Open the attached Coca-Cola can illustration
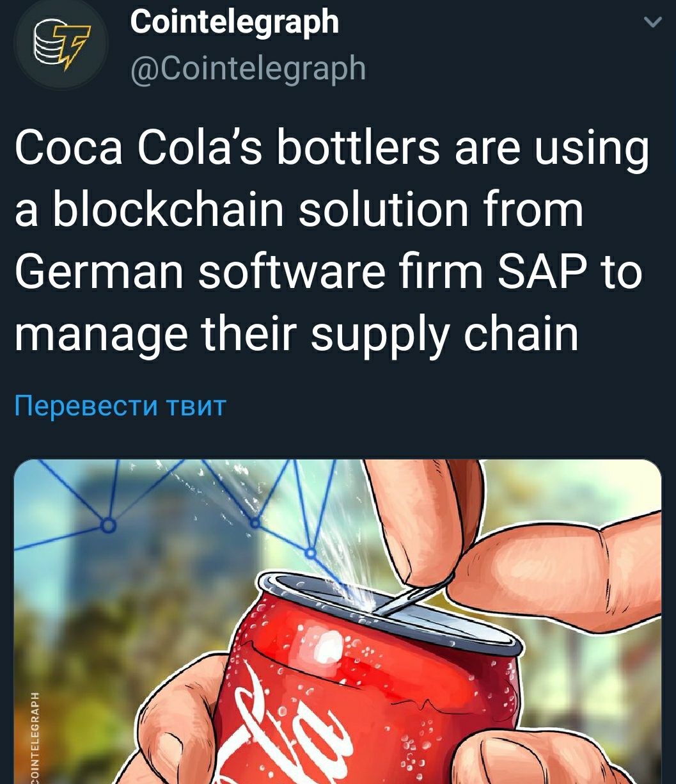Screen dimensions: 676x784 [338, 621]
